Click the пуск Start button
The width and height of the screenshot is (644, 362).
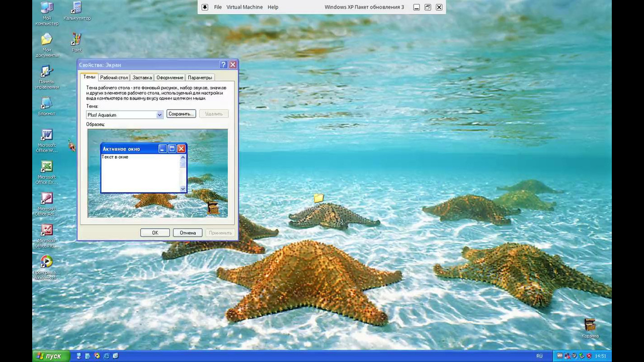49,356
